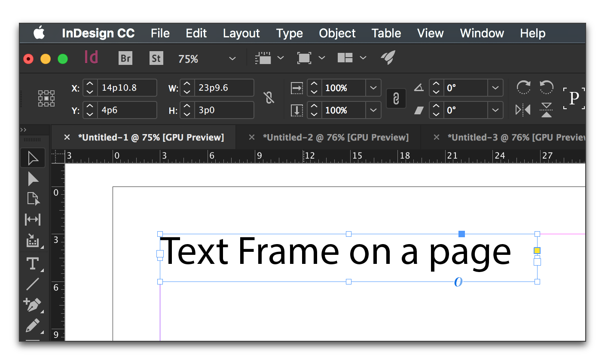
Task: Open the 75% zoom level dropdown
Action: [232, 58]
